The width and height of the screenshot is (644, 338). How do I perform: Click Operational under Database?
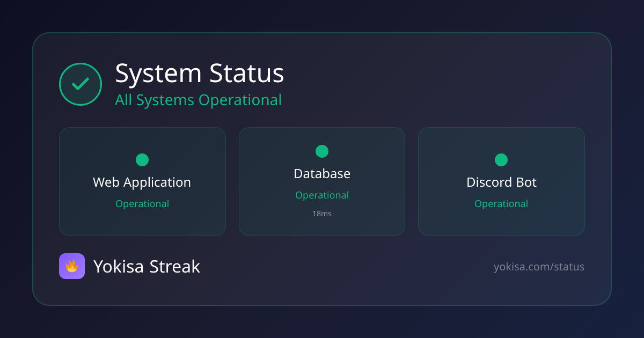[x=322, y=195]
